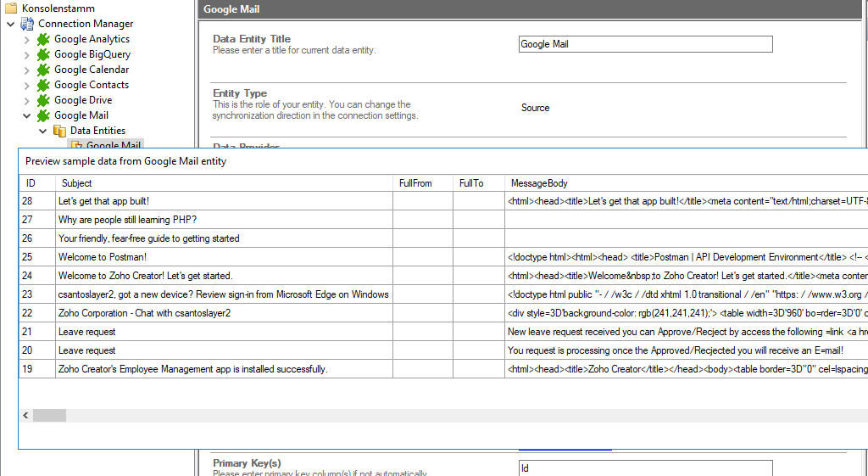Click the horizontal scrollbar left arrow
Screen dimensions: 868x476
tap(26, 416)
